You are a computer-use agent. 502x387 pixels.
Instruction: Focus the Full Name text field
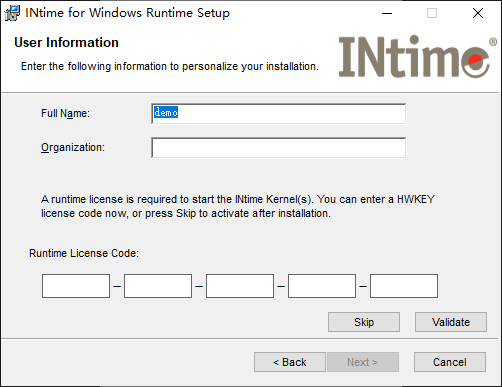(279, 114)
